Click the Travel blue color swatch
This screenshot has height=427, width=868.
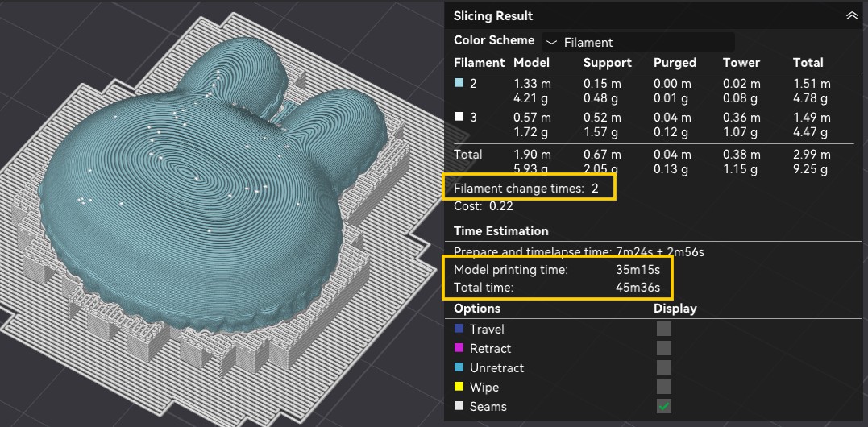click(459, 329)
